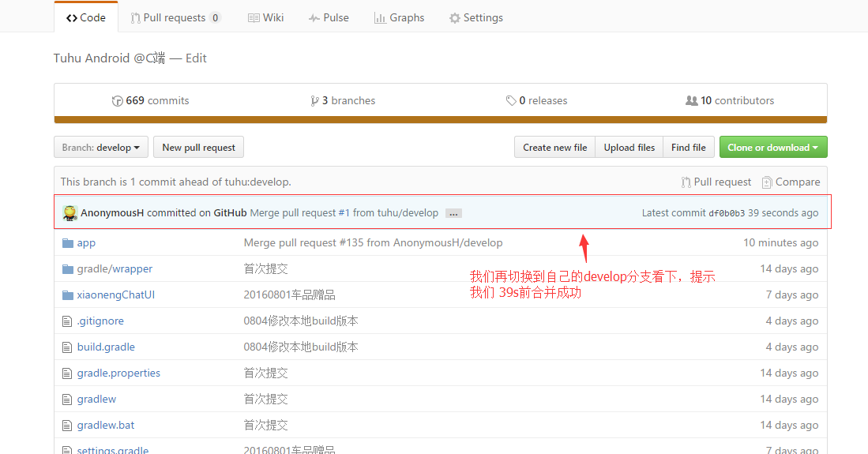Open the settings.gradle file

(x=112, y=449)
